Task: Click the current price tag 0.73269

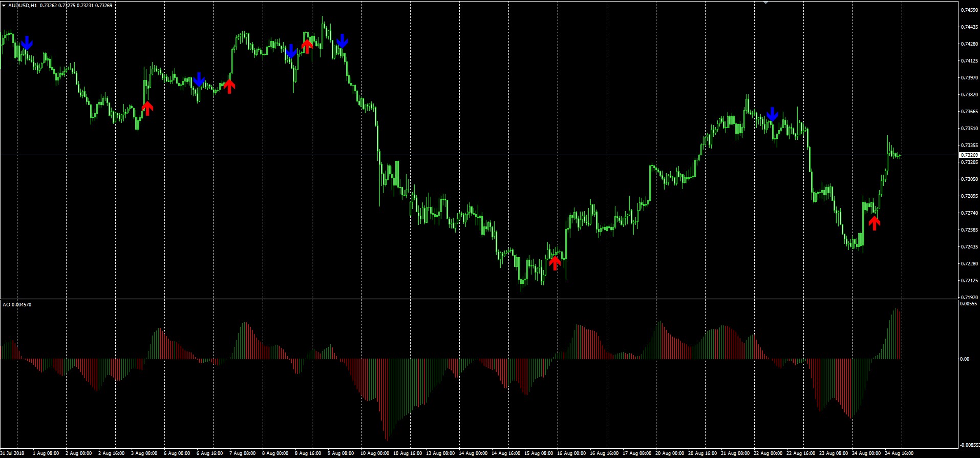Action: [x=969, y=155]
